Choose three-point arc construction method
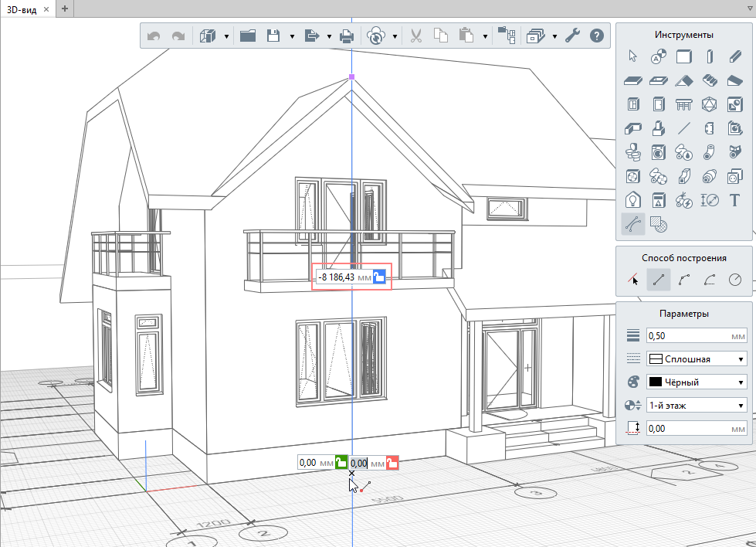This screenshot has width=756, height=547. (x=684, y=280)
